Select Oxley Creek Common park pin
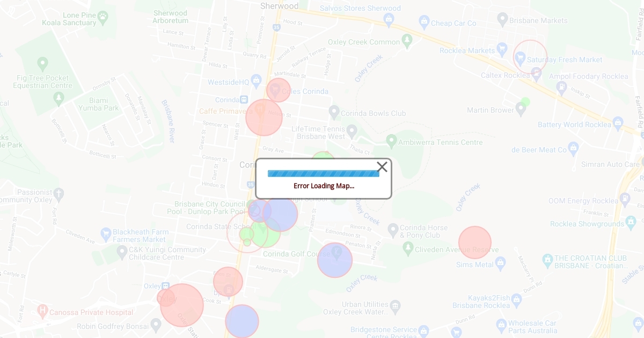This screenshot has width=644, height=338. click(x=407, y=40)
